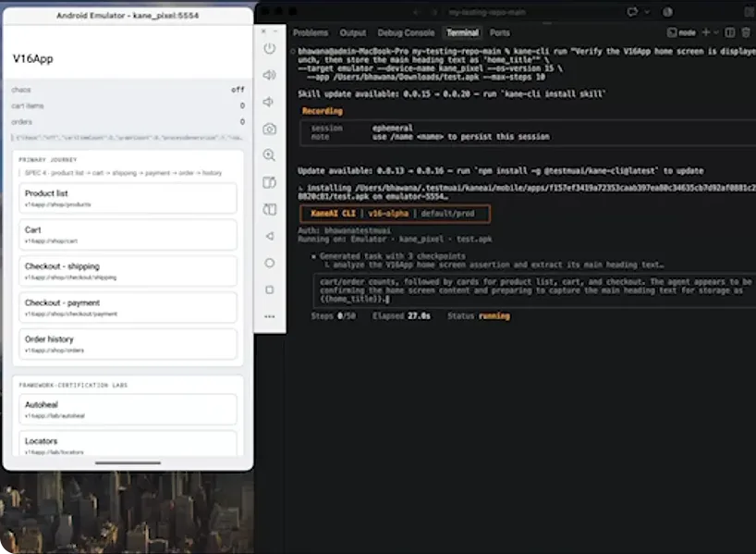Close the emulator toolbar with the X
756x554 pixels.
click(263, 31)
